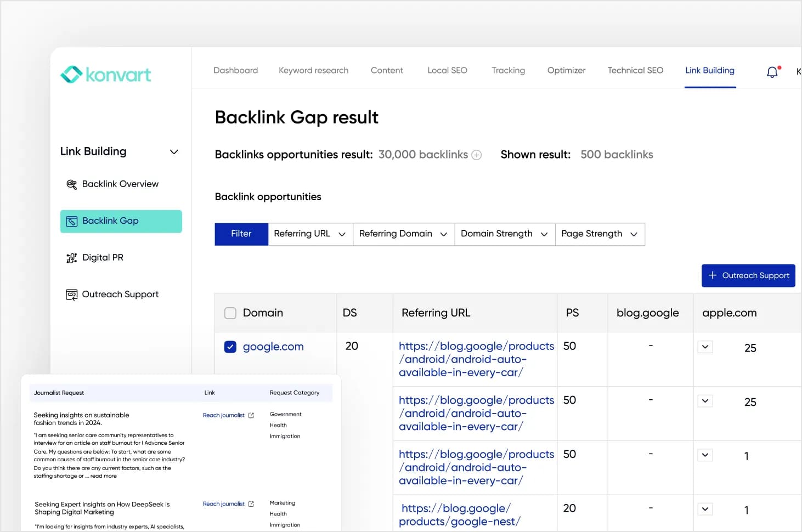
Task: Click the konvart logo
Action: 105,74
